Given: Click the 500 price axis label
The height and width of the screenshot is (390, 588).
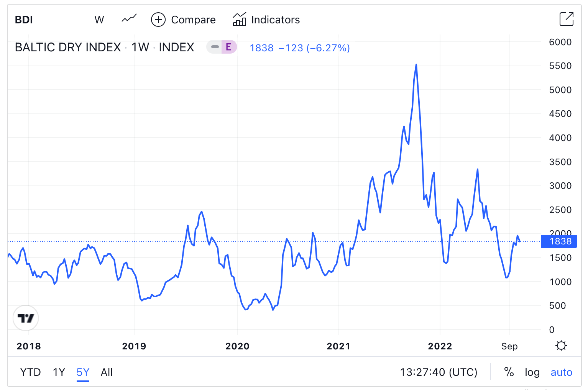Looking at the screenshot, I should click(x=557, y=306).
